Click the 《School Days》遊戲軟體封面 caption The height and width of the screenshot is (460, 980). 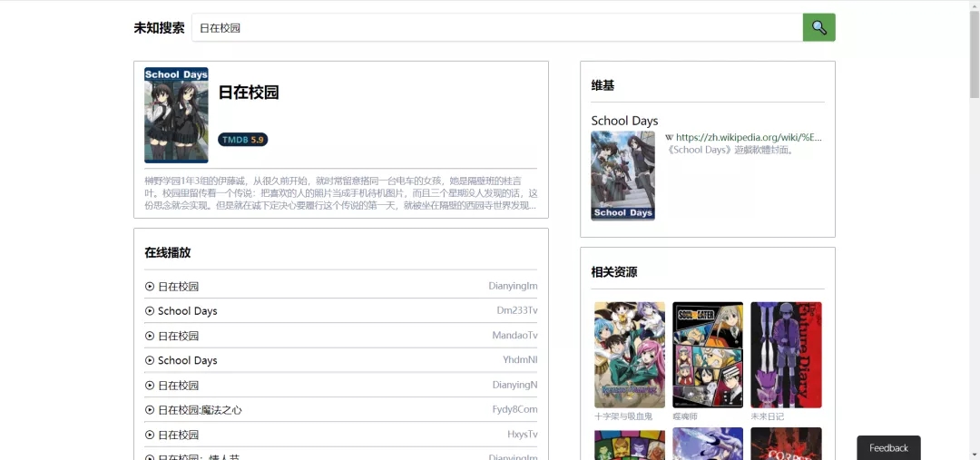730,150
